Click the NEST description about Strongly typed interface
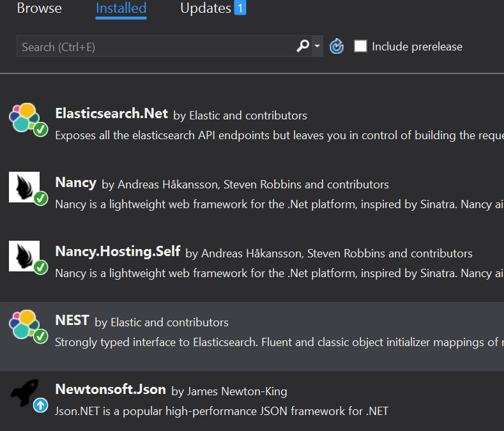The image size is (504, 431). [x=279, y=342]
